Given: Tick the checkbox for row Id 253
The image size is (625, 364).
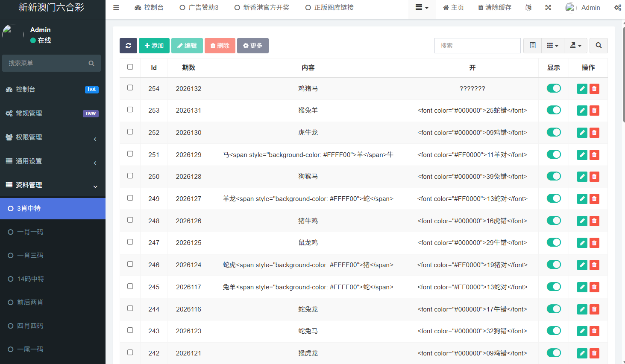Looking at the screenshot, I should click(x=130, y=110).
